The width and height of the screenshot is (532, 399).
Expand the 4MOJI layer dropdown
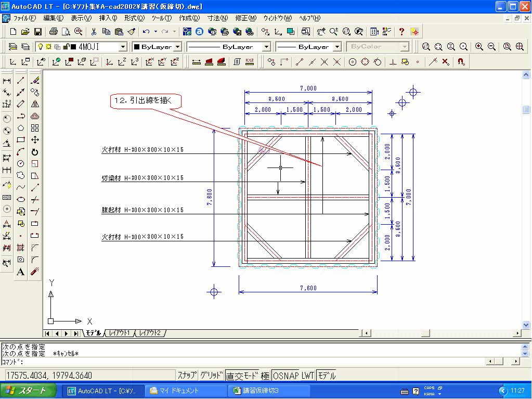123,46
